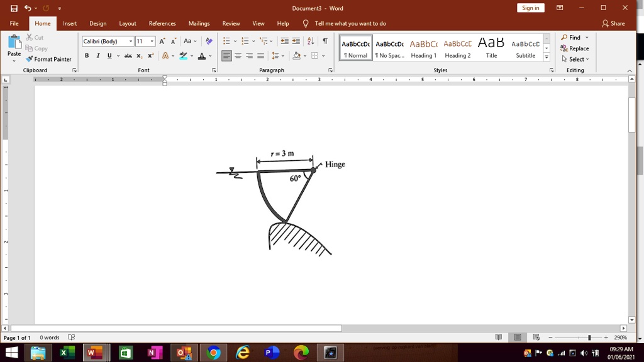Click the Replace button in Editing
The image size is (644, 362).
[575, 48]
